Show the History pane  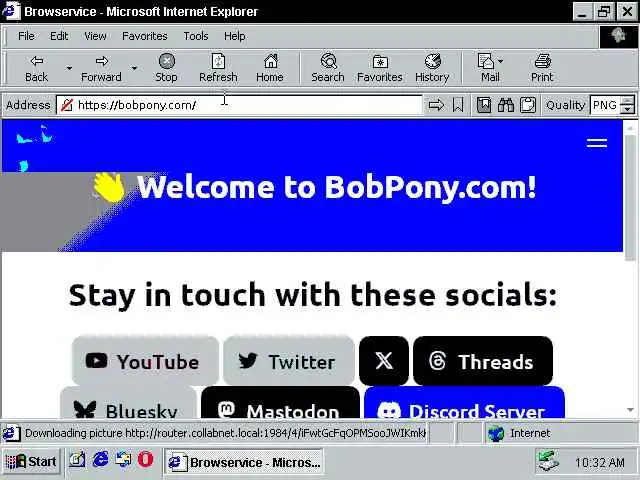click(432, 68)
